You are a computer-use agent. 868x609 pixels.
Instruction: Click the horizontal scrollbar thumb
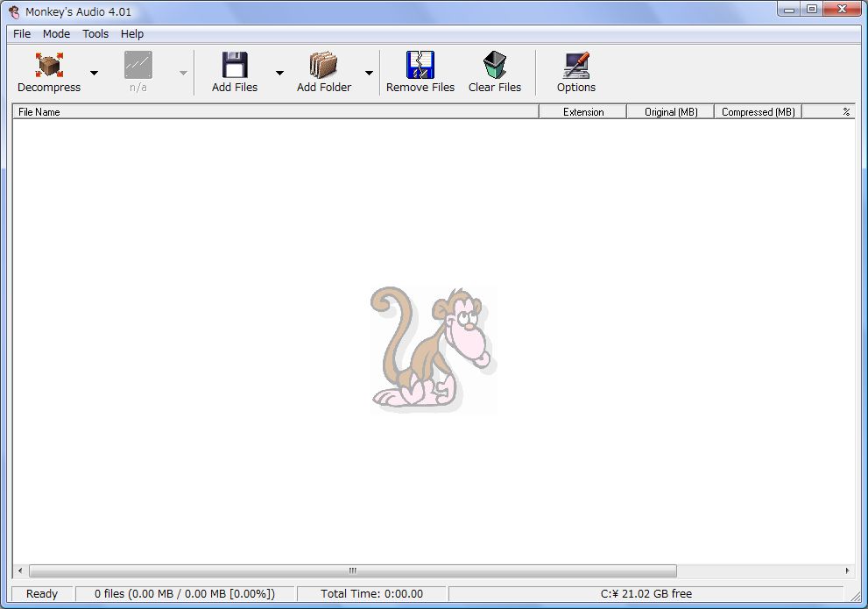pos(353,570)
